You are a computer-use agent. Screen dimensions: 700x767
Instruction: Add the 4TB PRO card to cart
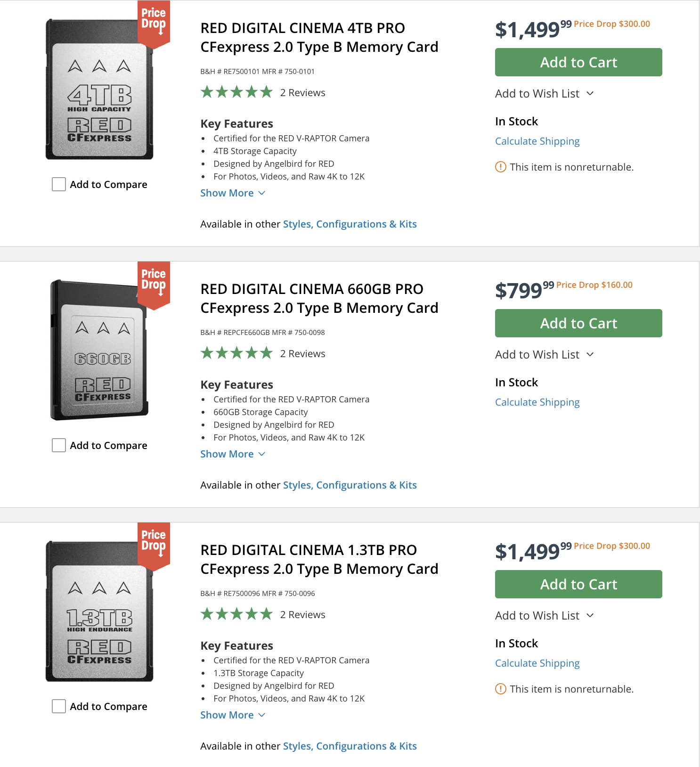578,62
